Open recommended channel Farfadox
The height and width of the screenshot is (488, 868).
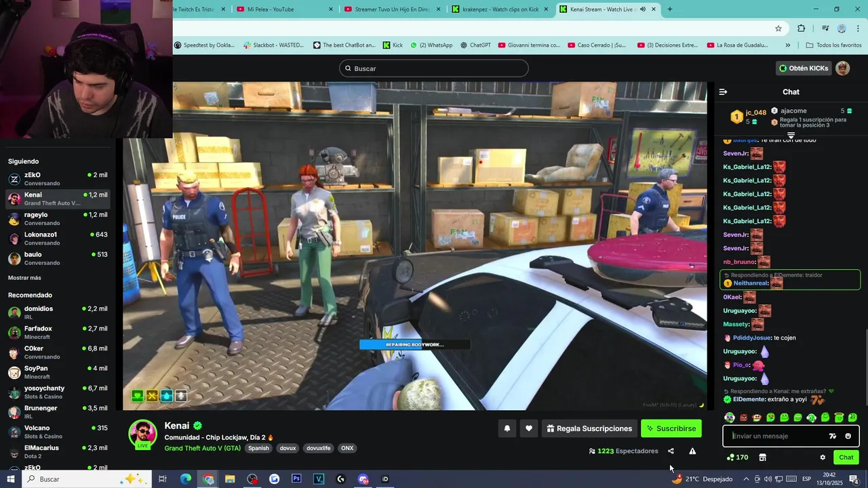click(58, 332)
